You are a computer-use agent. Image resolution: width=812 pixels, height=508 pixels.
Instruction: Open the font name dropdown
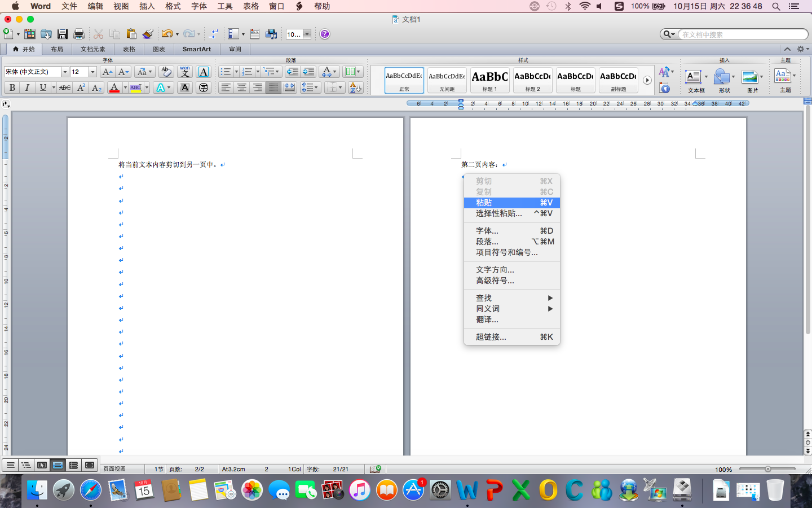pos(64,72)
